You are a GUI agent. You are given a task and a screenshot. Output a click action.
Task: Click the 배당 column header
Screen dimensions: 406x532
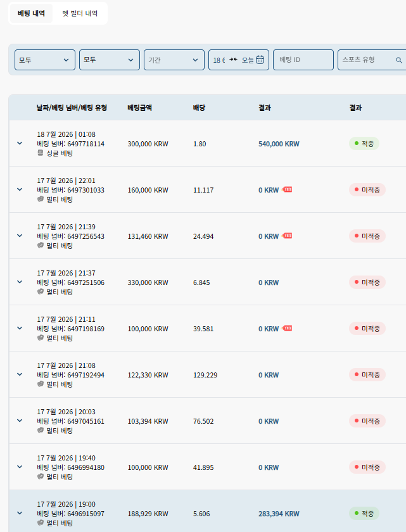tap(199, 108)
